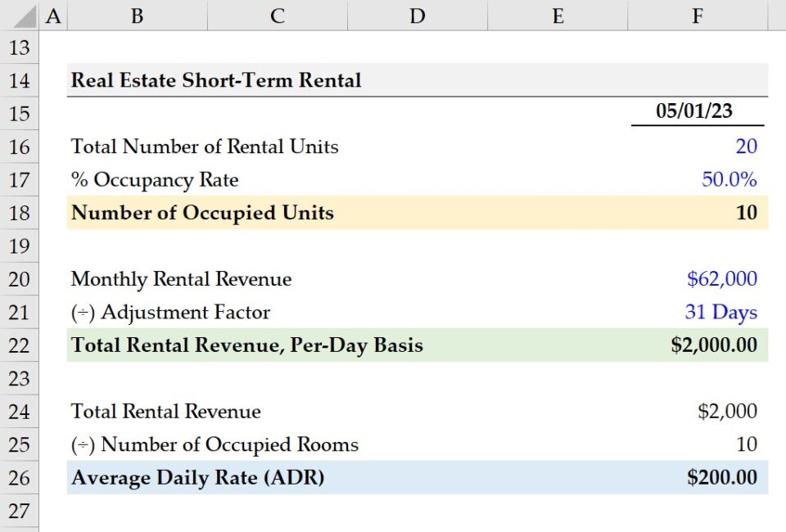This screenshot has width=786, height=532.
Task: Select column F header
Action: point(697,15)
